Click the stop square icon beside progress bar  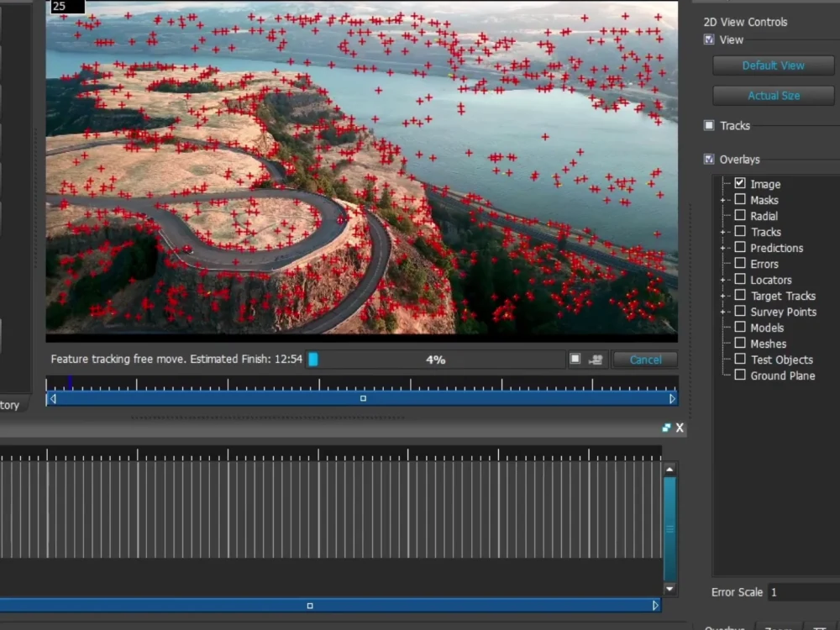(575, 359)
